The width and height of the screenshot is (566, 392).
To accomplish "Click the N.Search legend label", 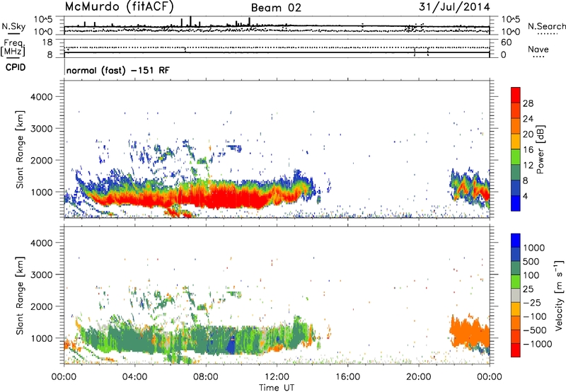I will tap(547, 26).
